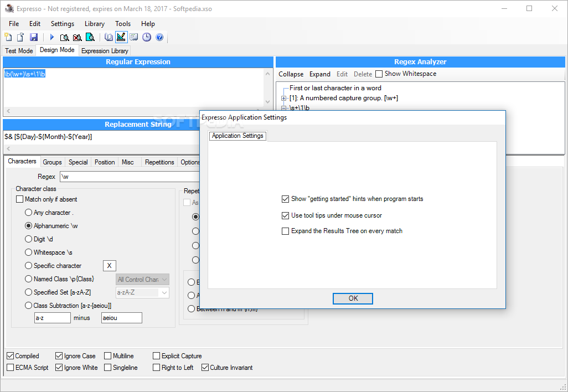Enable the Singleline option
Image resolution: width=568 pixels, height=392 pixels.
coord(107,368)
